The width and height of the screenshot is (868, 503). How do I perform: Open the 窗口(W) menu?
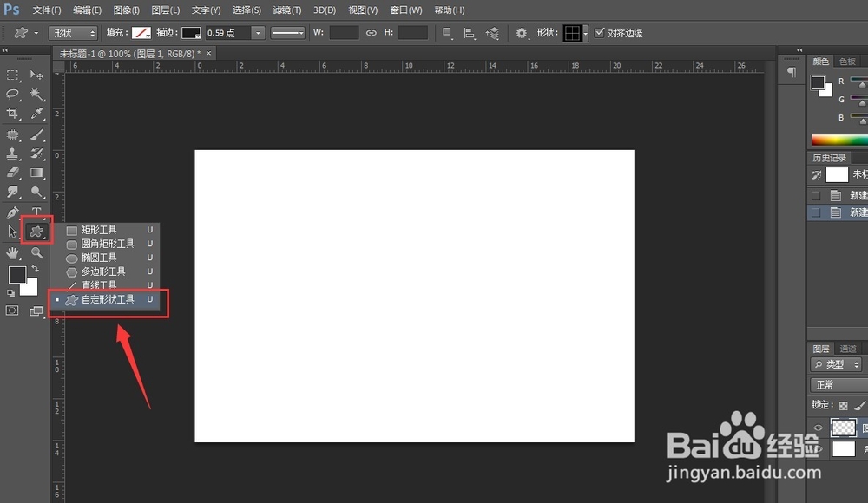pos(405,10)
